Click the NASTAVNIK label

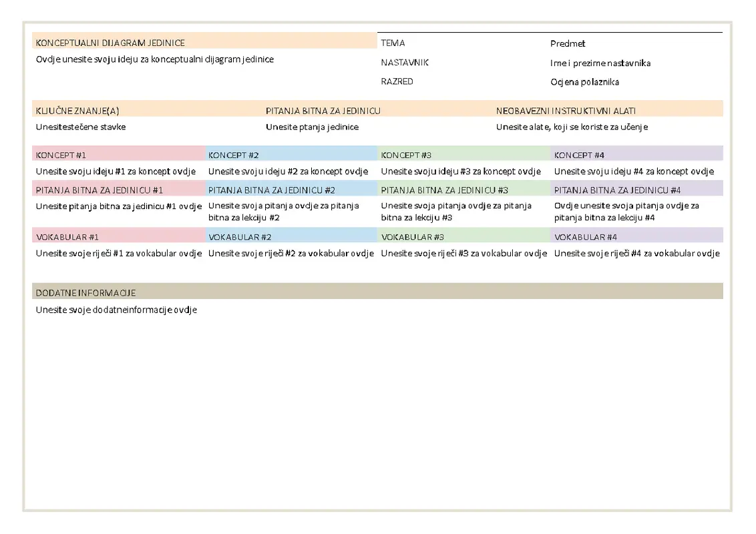click(x=405, y=63)
